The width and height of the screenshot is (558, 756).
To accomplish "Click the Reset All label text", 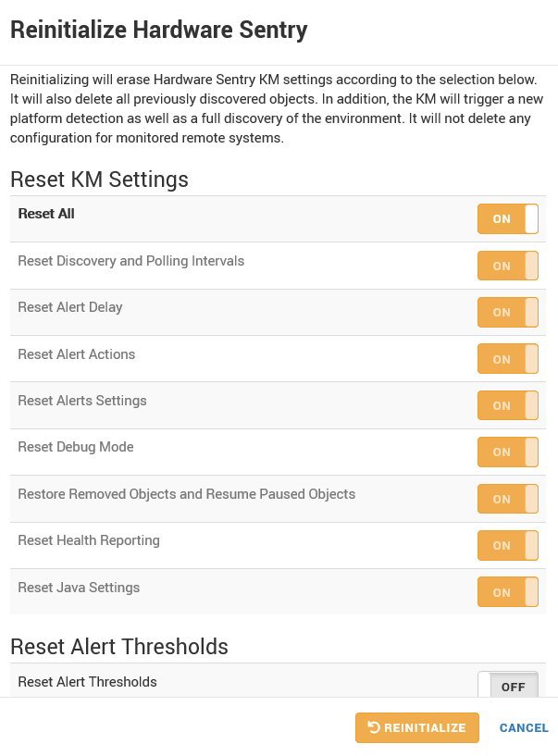I will [46, 214].
